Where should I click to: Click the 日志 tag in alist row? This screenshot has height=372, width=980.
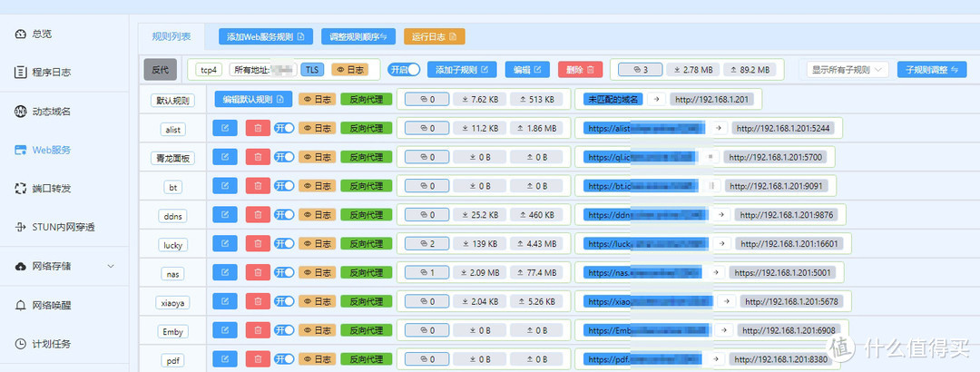[317, 128]
